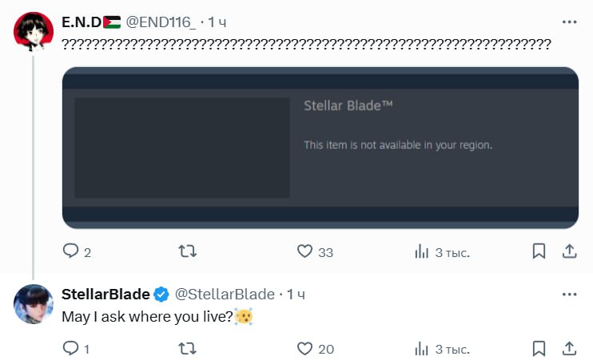This screenshot has width=593, height=364.
Task: Reply to StellarBlade's tweet
Action: (x=71, y=348)
